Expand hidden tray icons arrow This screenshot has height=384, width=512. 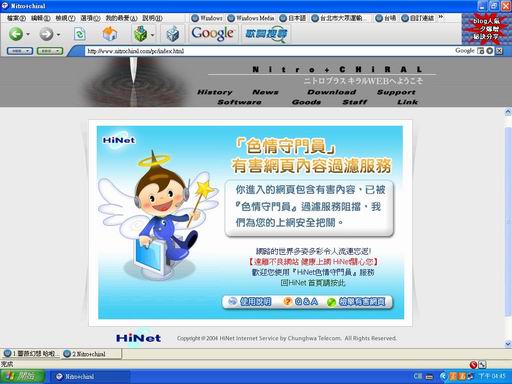coord(443,376)
